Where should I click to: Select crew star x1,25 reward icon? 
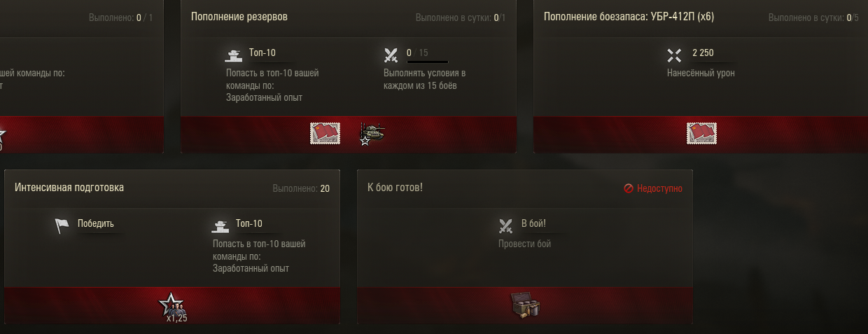click(x=172, y=307)
